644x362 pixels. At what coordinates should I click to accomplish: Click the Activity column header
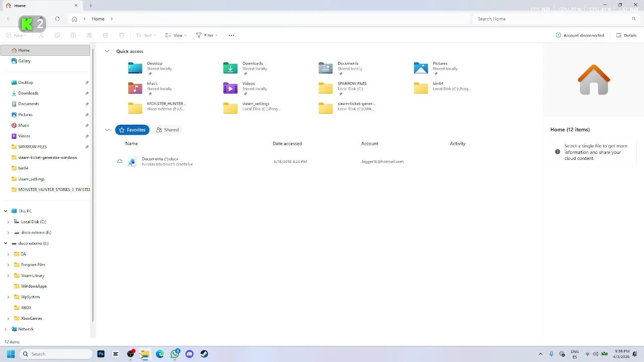(x=458, y=143)
